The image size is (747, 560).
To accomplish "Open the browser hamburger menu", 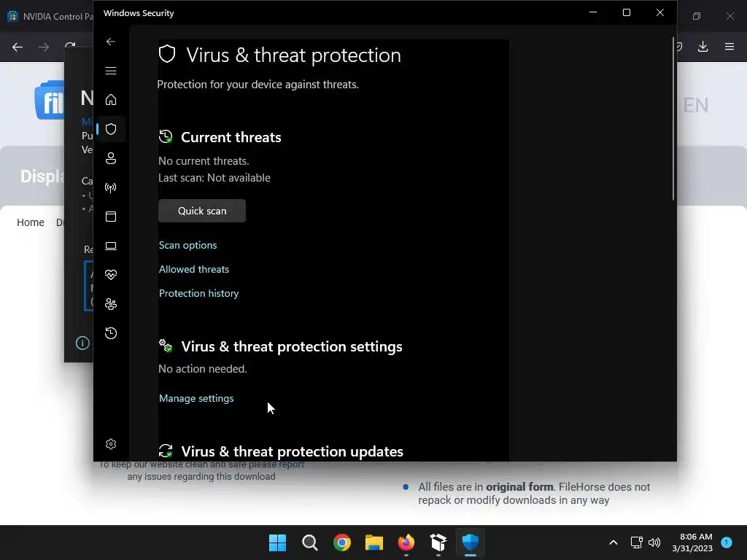I will [x=729, y=46].
